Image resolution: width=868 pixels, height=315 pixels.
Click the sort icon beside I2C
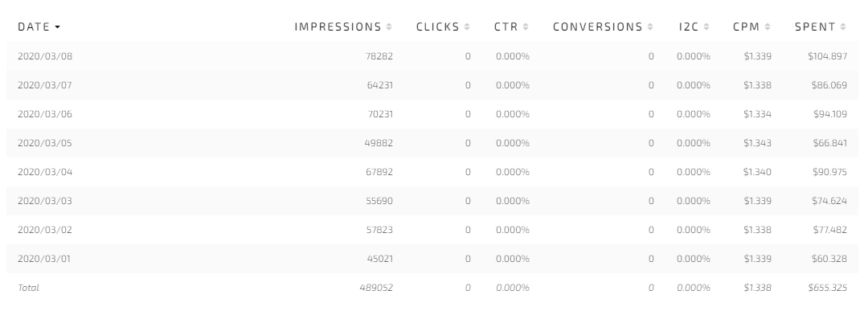(707, 27)
